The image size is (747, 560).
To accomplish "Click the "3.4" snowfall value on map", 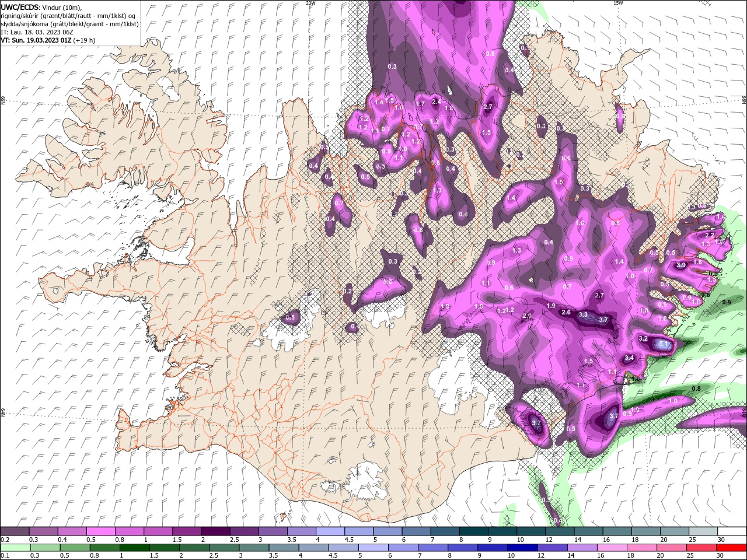I will click(629, 358).
